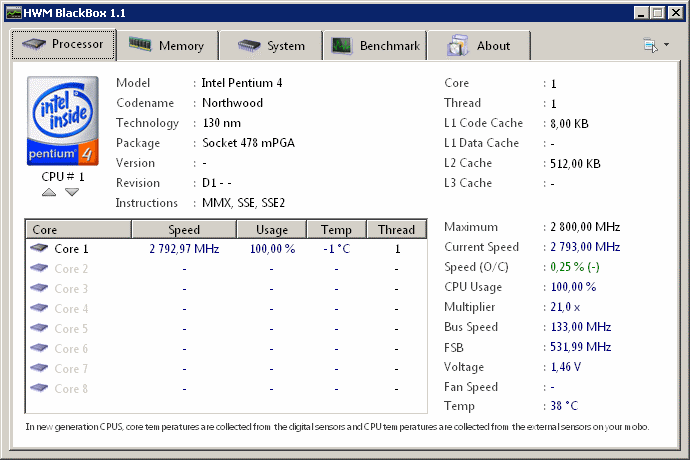Screen dimensions: 690x460
Task: Select the Core 1 row label
Action: tap(71, 249)
